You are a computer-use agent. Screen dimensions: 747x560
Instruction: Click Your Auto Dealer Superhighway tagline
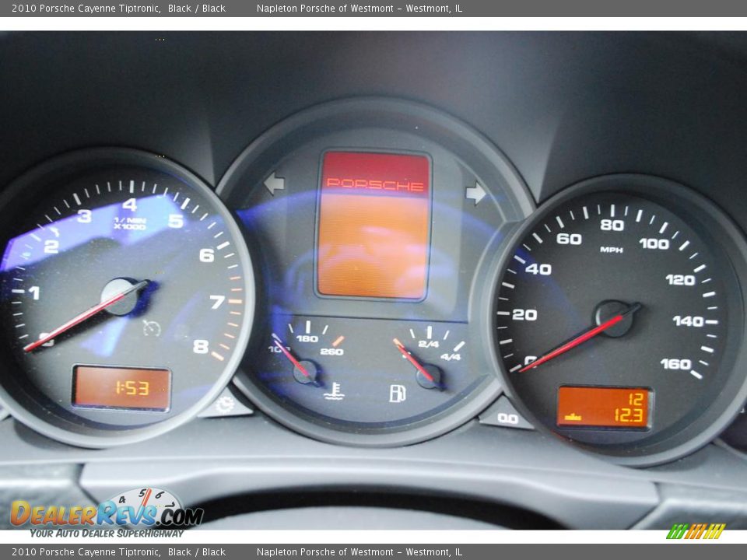point(107,534)
